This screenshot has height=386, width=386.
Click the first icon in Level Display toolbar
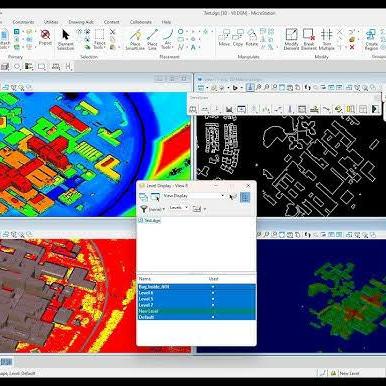click(143, 197)
